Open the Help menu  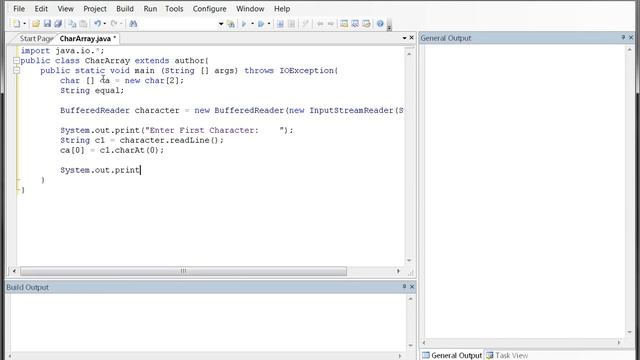tap(282, 9)
